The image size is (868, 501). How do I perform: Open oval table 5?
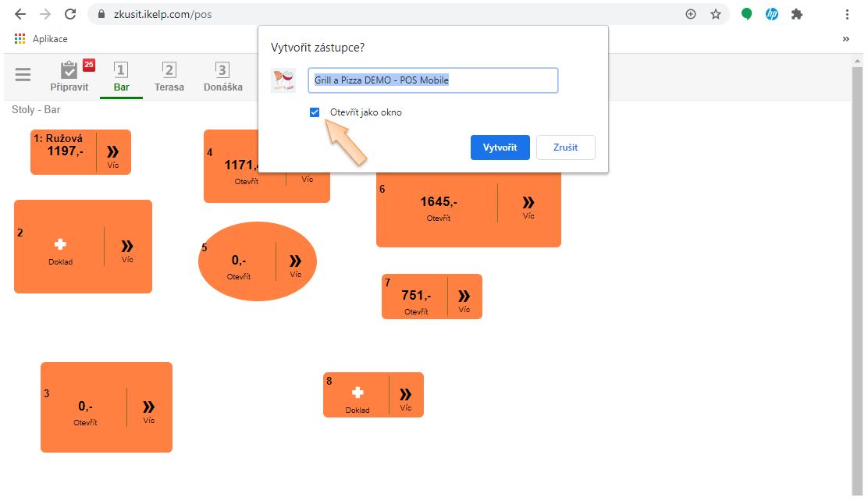tap(239, 266)
